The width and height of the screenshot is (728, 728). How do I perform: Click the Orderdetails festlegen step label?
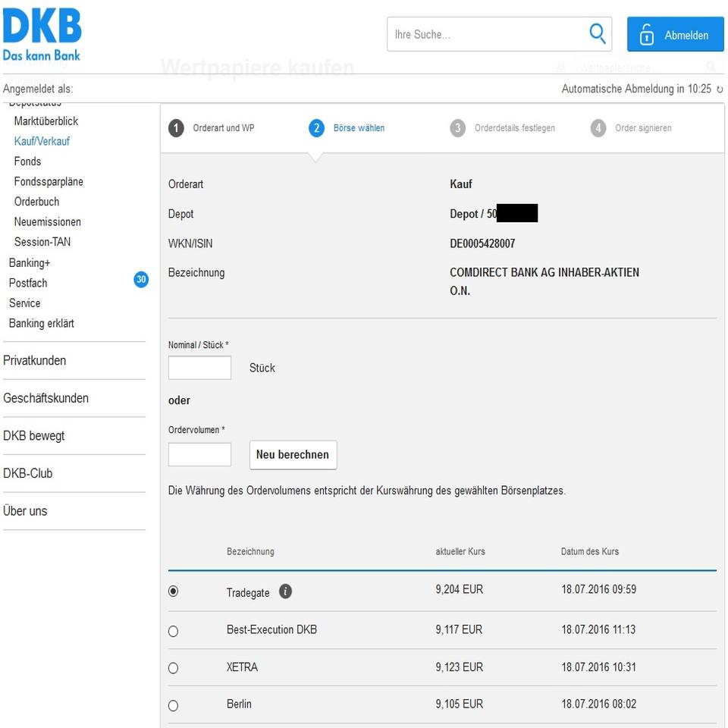514,128
